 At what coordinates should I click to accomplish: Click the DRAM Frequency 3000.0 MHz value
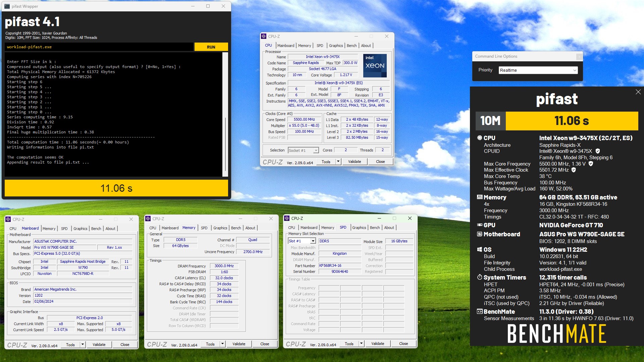tap(224, 266)
